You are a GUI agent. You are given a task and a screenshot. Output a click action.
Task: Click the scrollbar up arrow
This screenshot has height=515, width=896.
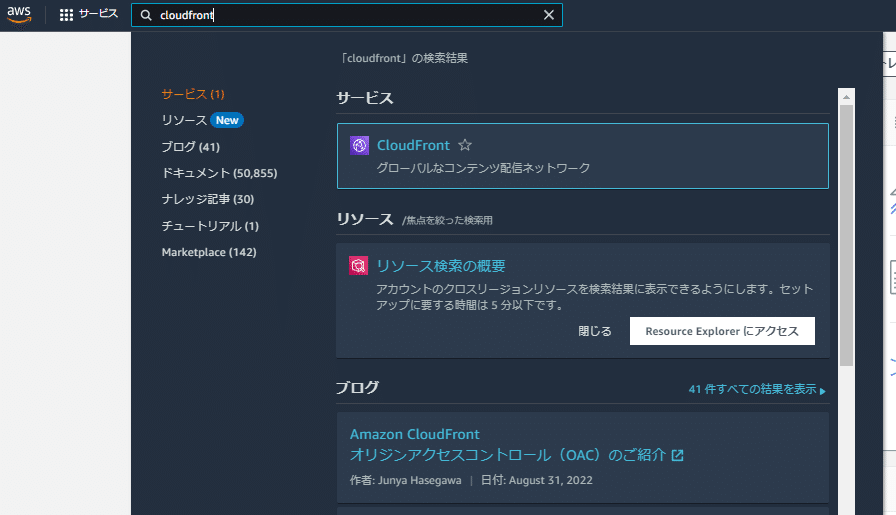846,97
